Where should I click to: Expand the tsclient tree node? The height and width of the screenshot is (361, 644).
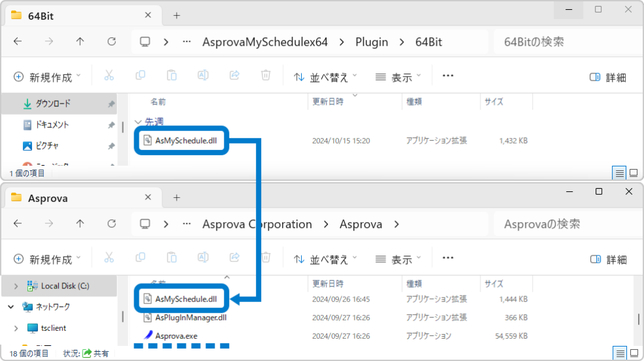[16, 328]
